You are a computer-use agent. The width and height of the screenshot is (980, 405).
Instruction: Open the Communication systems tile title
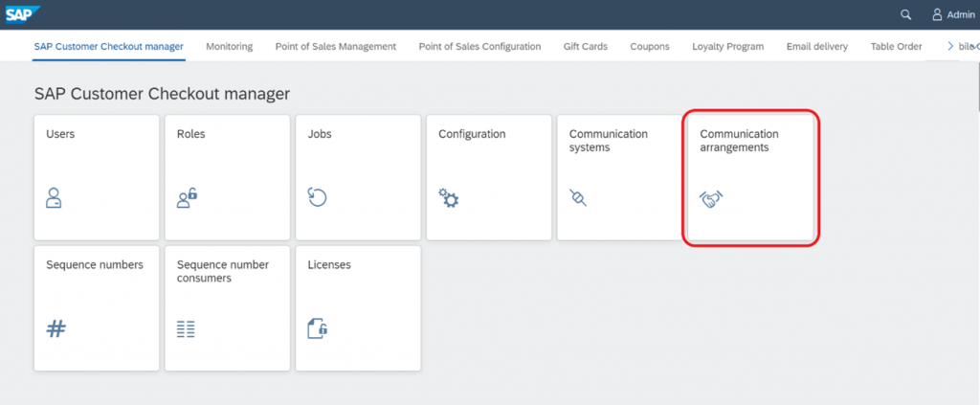click(x=608, y=141)
